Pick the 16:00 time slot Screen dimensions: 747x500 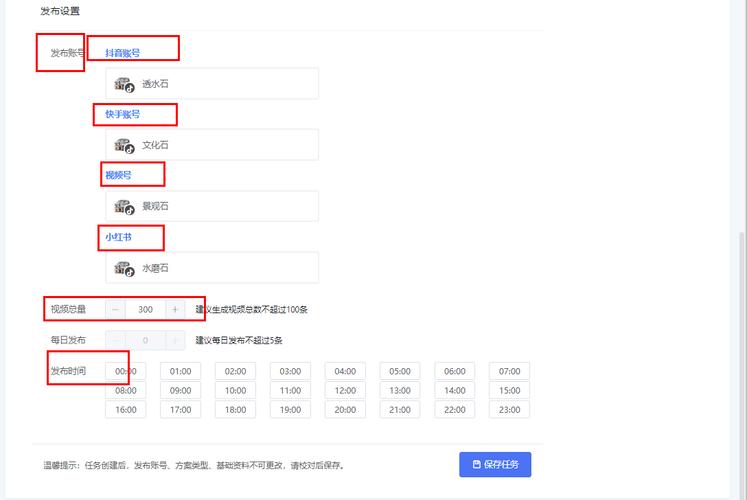(126, 410)
